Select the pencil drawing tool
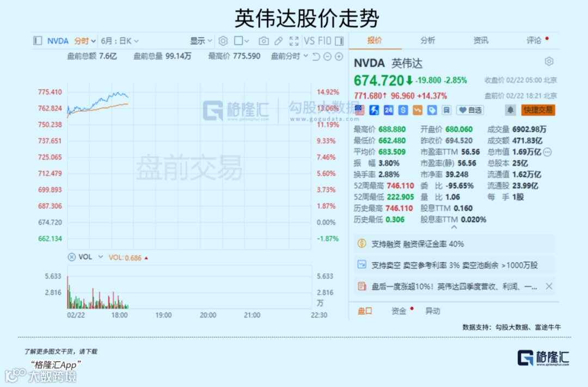The width and height of the screenshot is (588, 387). (x=278, y=40)
